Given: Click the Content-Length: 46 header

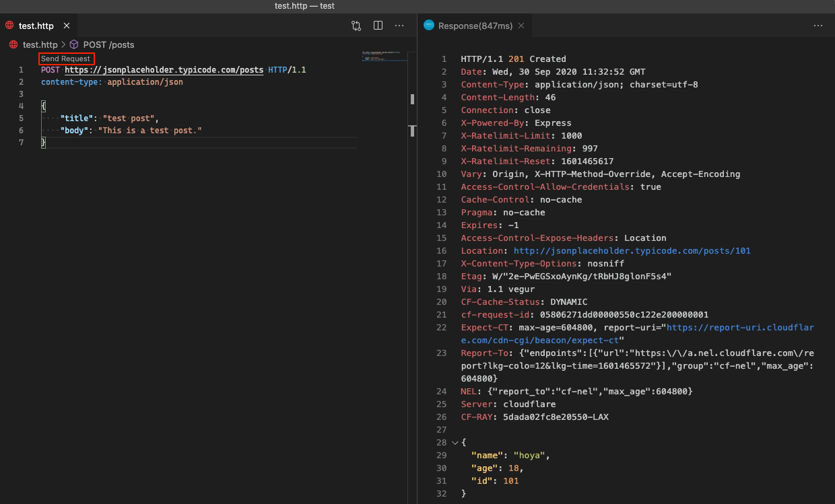Looking at the screenshot, I should click(508, 97).
